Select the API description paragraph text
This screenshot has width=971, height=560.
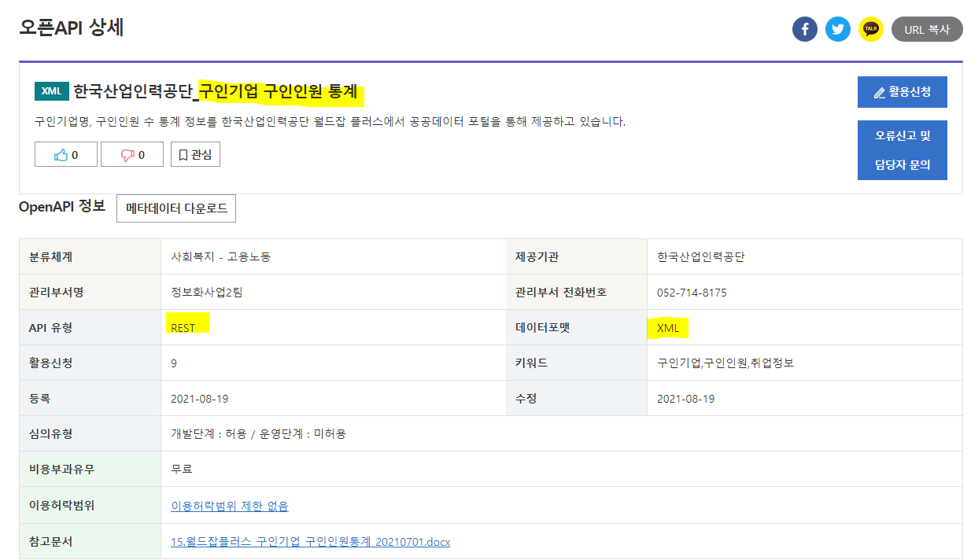tap(330, 122)
